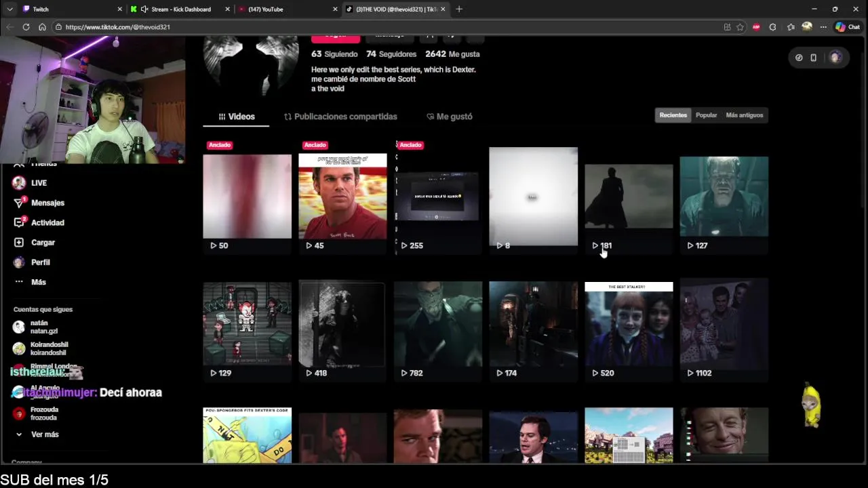
Task: Open the profile avatar in floating pill
Action: (835, 58)
